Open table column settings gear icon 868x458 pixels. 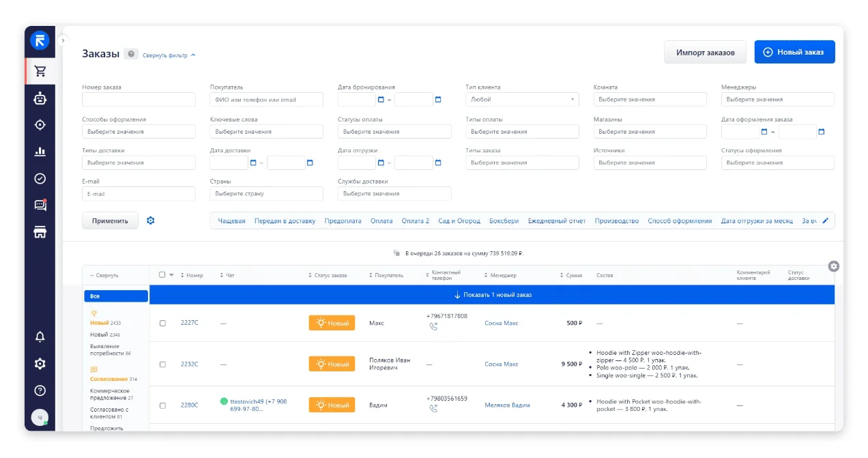pos(833,266)
